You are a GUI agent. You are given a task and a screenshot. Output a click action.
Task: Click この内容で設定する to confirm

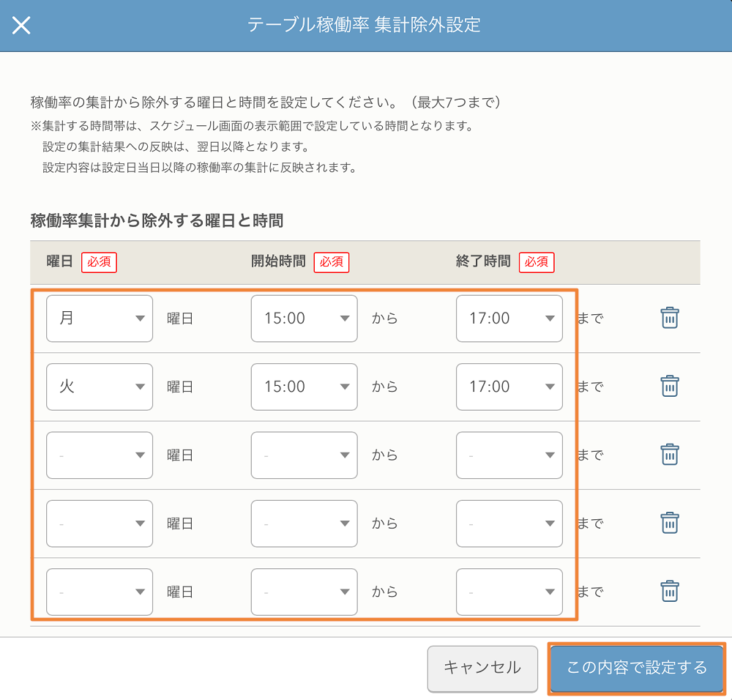click(x=636, y=668)
